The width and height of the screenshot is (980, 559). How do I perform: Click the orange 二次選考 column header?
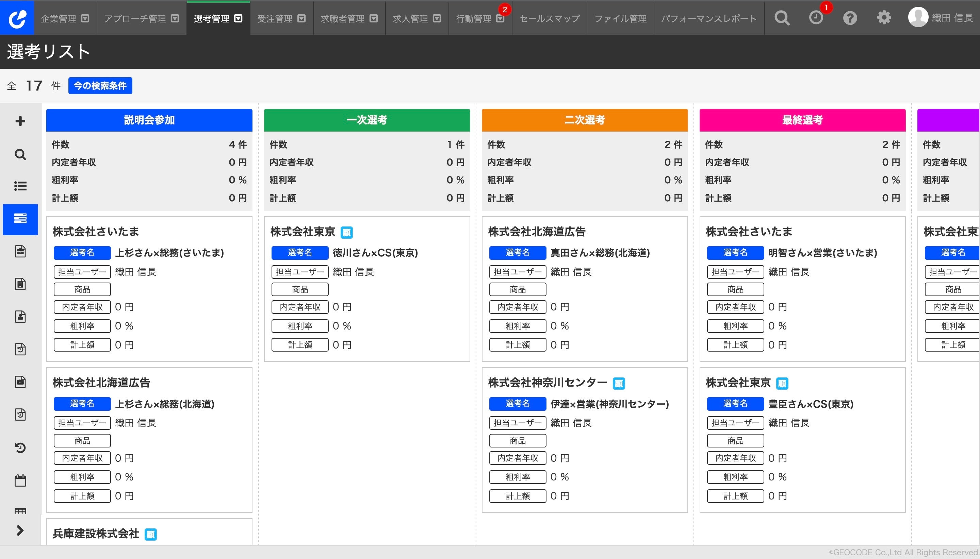point(584,120)
